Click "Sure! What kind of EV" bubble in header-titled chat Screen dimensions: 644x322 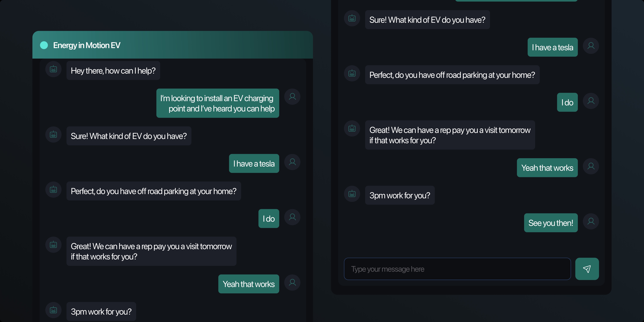point(129,136)
